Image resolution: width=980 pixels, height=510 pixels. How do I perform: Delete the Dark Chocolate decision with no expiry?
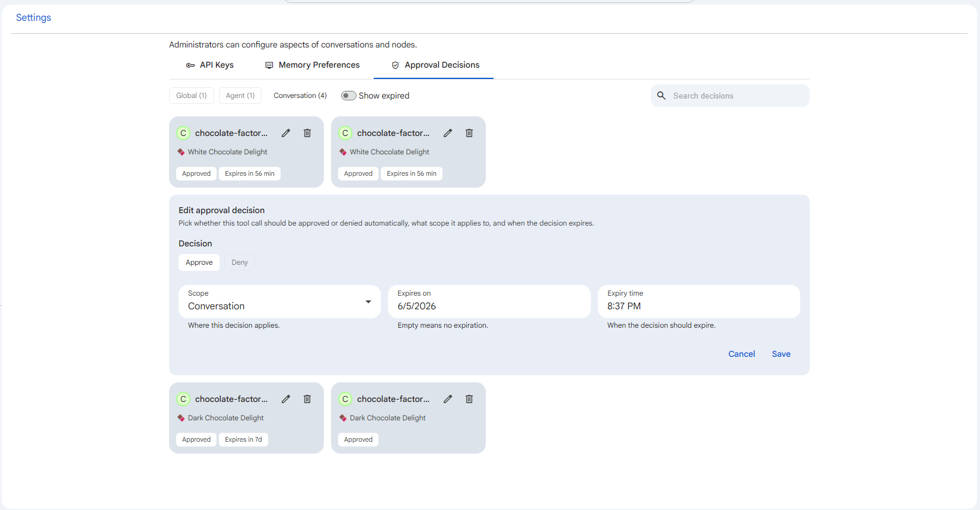click(469, 399)
